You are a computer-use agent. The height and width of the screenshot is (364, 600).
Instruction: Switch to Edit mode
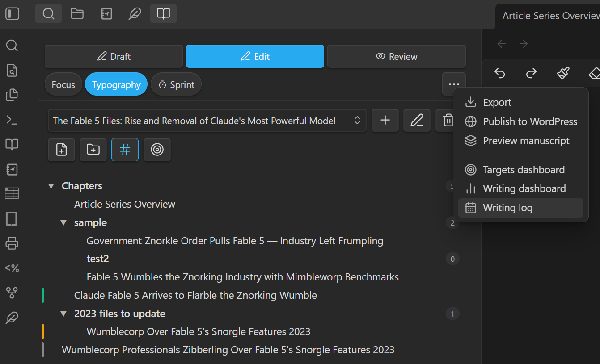(x=255, y=56)
